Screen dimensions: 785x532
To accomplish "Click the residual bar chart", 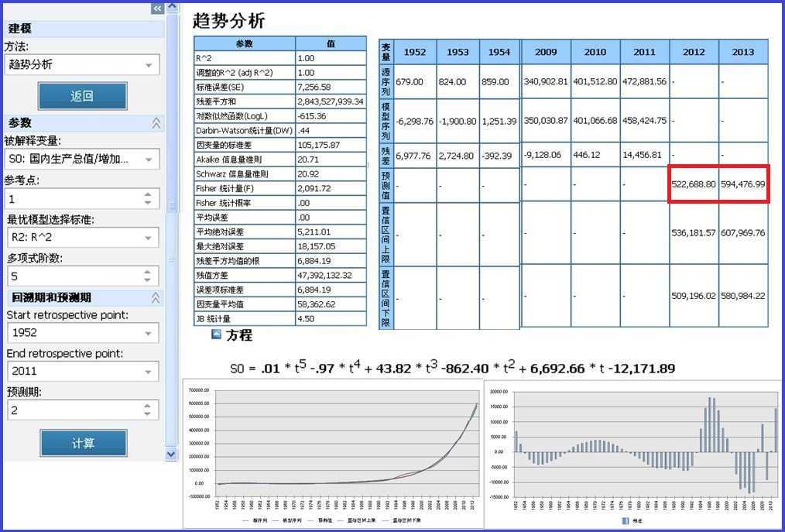I will (633, 453).
